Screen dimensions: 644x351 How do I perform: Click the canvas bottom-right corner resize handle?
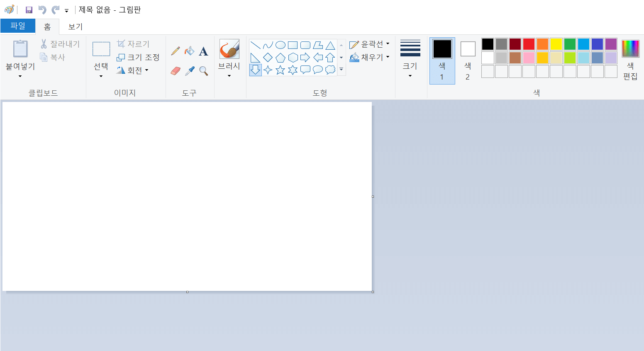point(373,292)
